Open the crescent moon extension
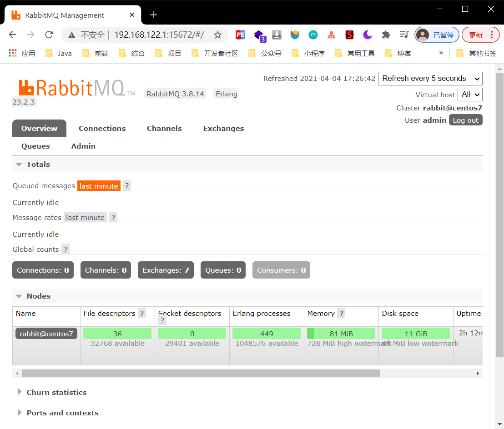The width and height of the screenshot is (504, 429). tap(368, 35)
